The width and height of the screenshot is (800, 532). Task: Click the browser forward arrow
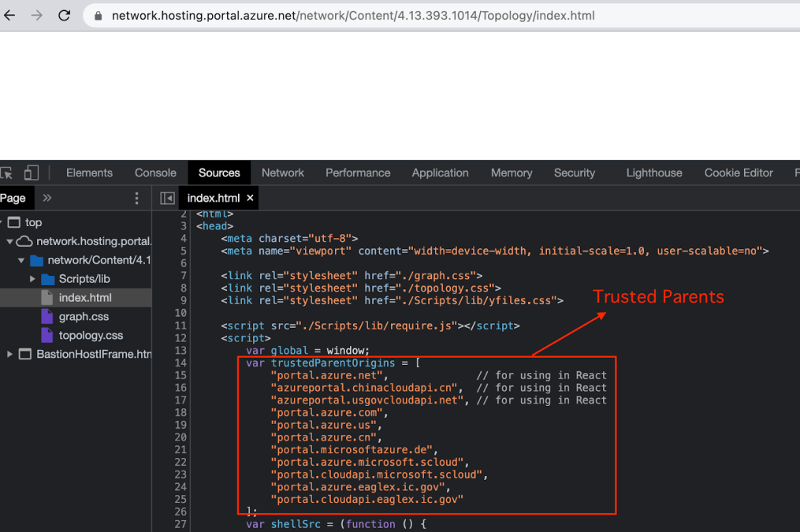click(37, 15)
